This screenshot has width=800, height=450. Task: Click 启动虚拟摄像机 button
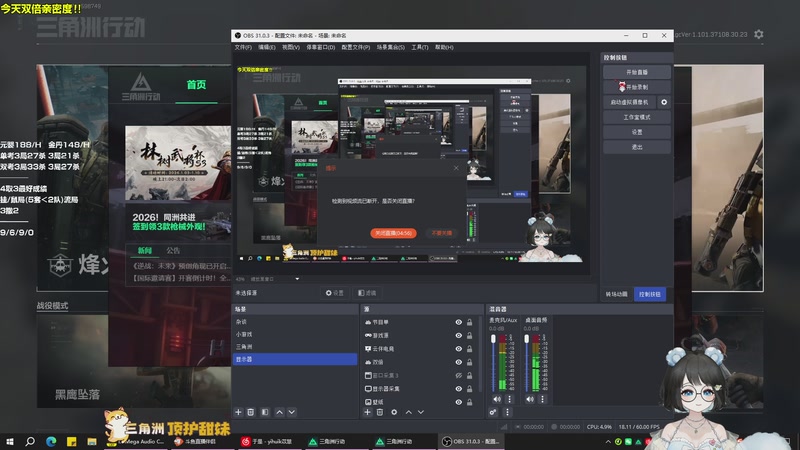coord(629,102)
